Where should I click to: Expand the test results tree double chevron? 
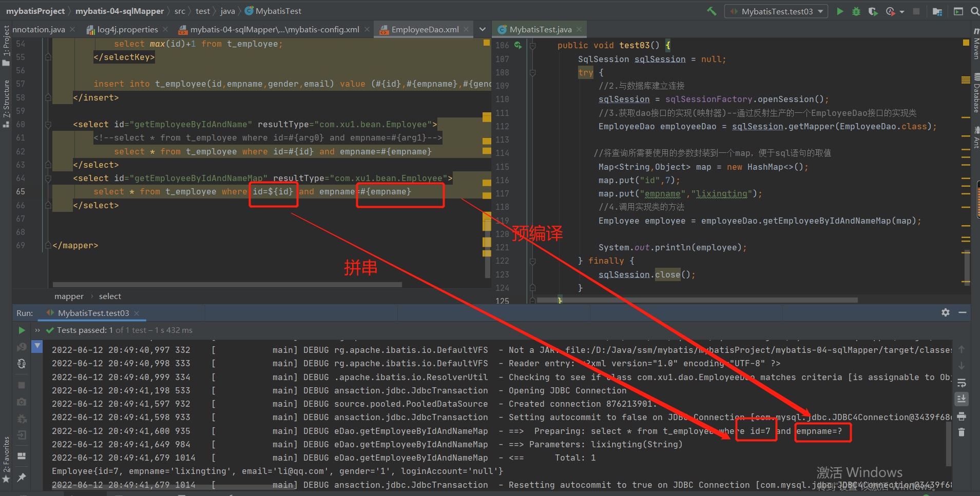pyautogui.click(x=37, y=330)
